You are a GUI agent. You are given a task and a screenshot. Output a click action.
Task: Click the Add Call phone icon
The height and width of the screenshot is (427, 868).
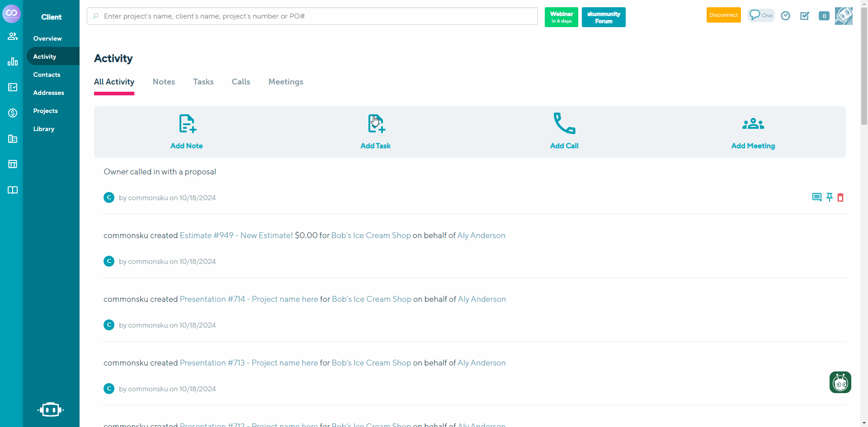coord(564,123)
